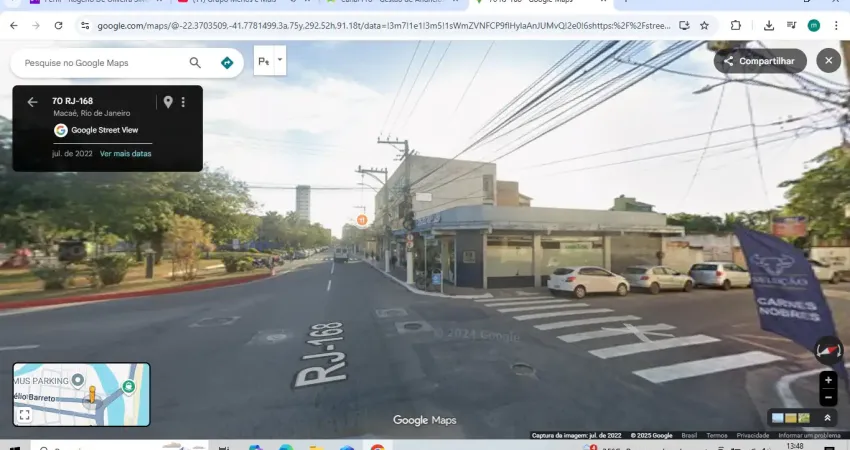Open the taskbar clock showing 13:48
This screenshot has height=450, width=850.
click(795, 446)
